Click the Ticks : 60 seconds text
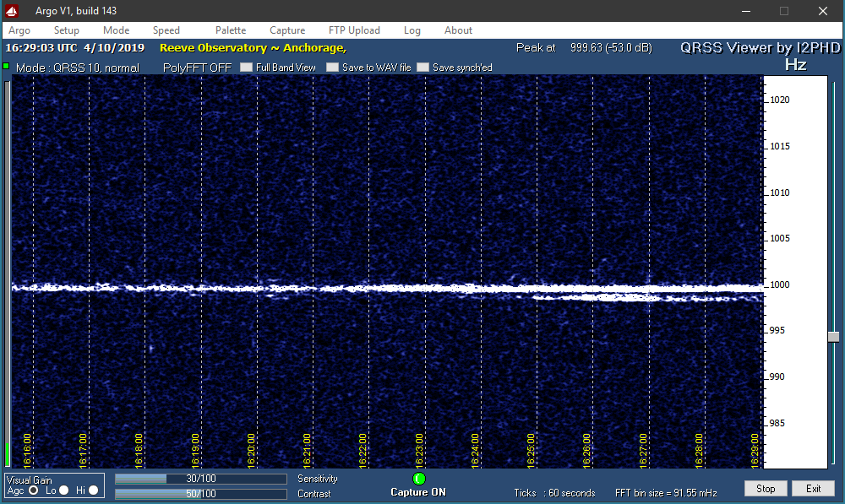 [554, 493]
